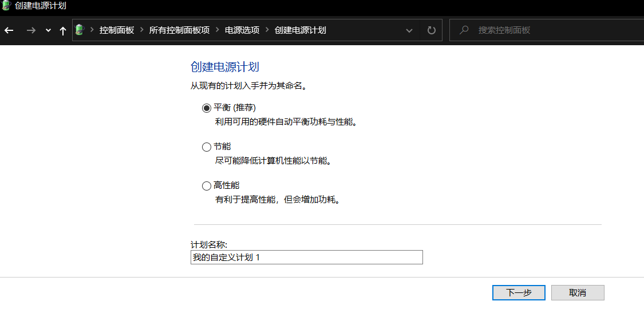Expand chevron after 控制面板 breadcrumb
The width and height of the screenshot is (644, 309).
(x=142, y=30)
